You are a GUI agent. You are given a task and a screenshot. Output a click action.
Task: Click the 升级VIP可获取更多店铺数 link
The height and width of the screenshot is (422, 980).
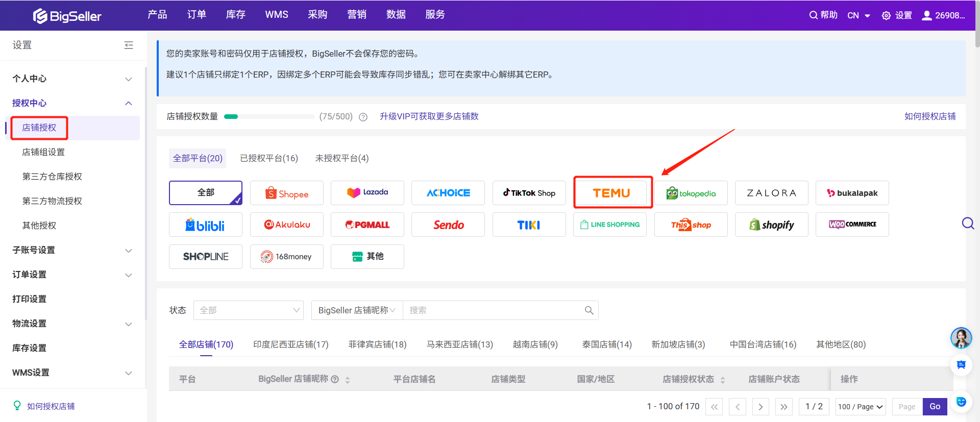click(x=429, y=116)
